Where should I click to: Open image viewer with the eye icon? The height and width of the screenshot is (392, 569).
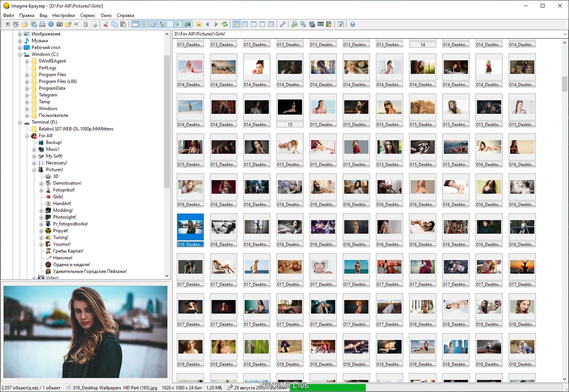point(8,24)
